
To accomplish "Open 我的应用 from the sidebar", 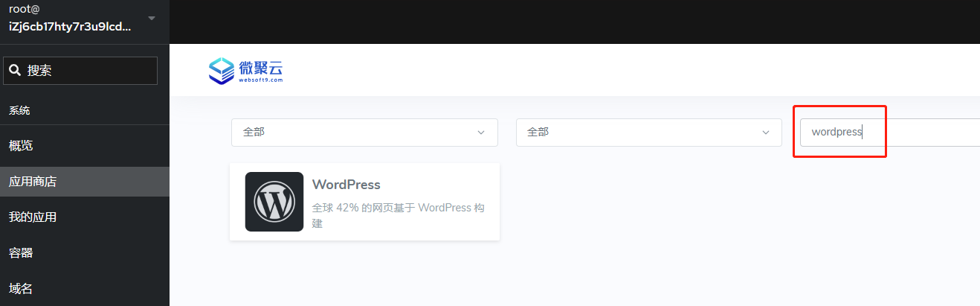I will [33, 217].
